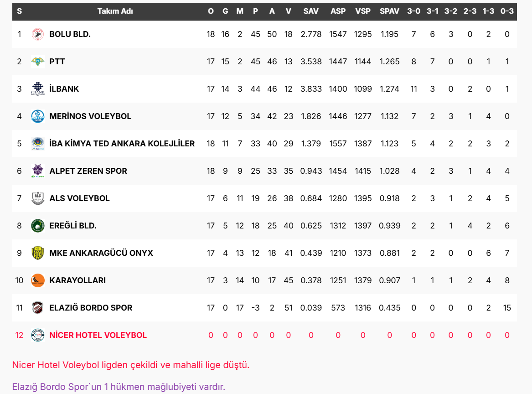Select the KARAYOLLARI team name

77,280
